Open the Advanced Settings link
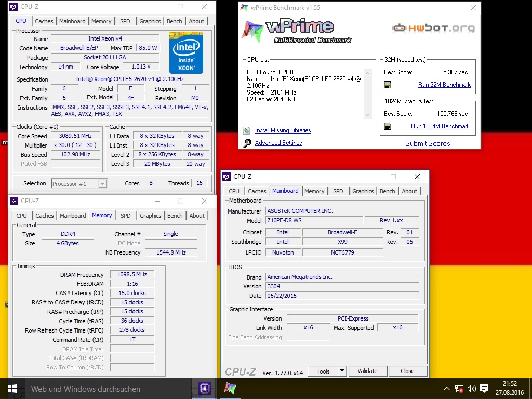 click(278, 143)
